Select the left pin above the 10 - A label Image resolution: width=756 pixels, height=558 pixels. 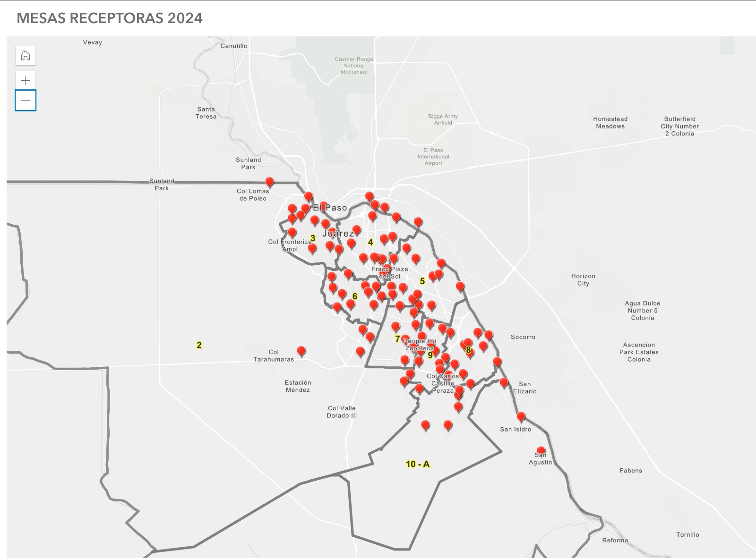(425, 425)
